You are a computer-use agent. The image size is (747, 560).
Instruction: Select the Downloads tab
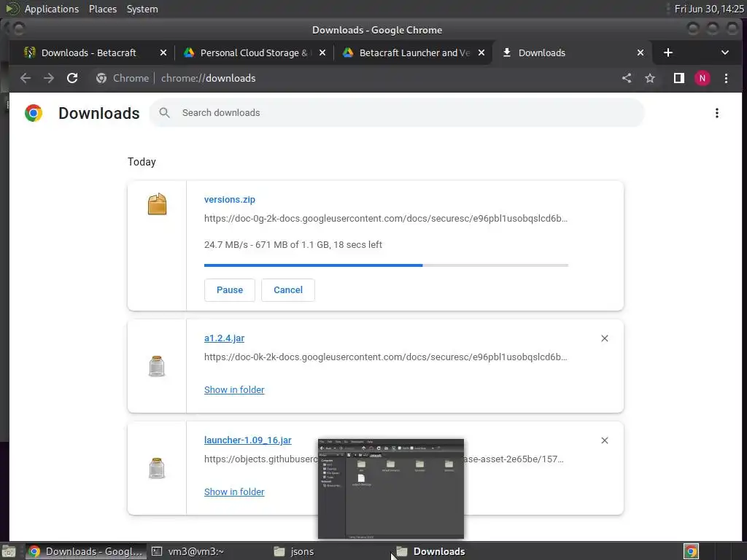pyautogui.click(x=542, y=52)
